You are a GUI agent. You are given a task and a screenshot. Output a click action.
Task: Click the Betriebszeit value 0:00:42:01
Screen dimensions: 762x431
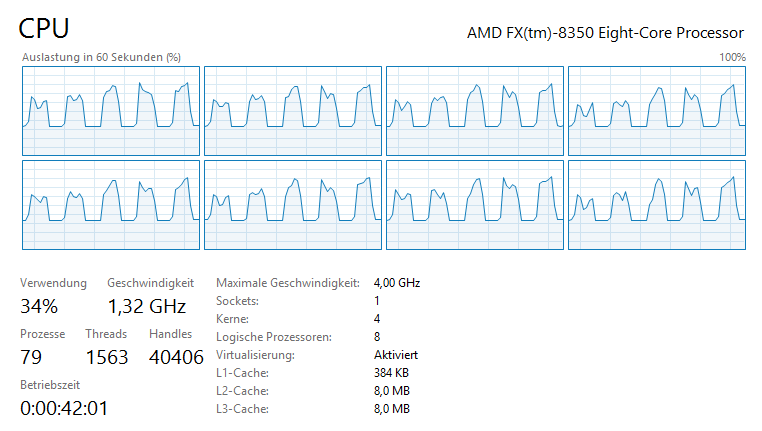tap(64, 407)
